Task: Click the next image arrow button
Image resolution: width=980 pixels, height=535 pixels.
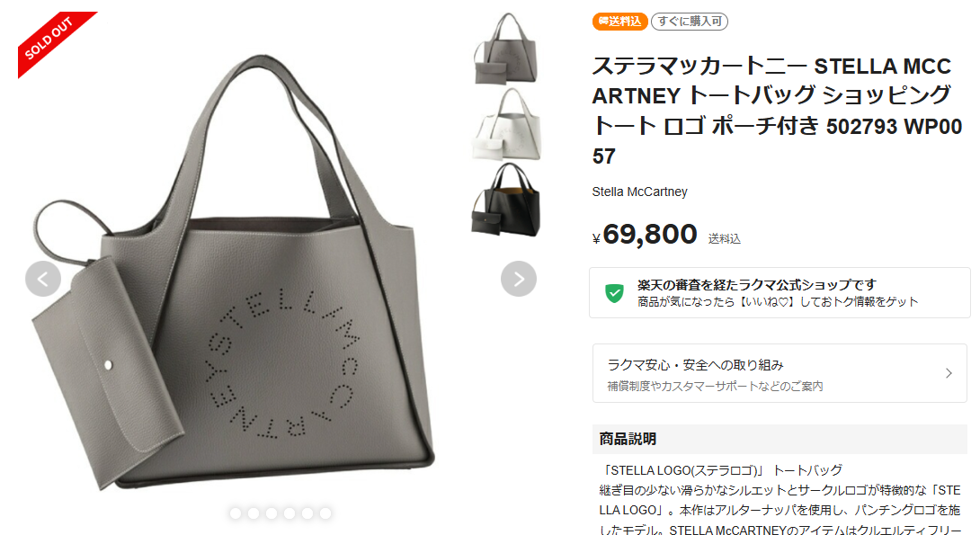Action: coord(519,279)
